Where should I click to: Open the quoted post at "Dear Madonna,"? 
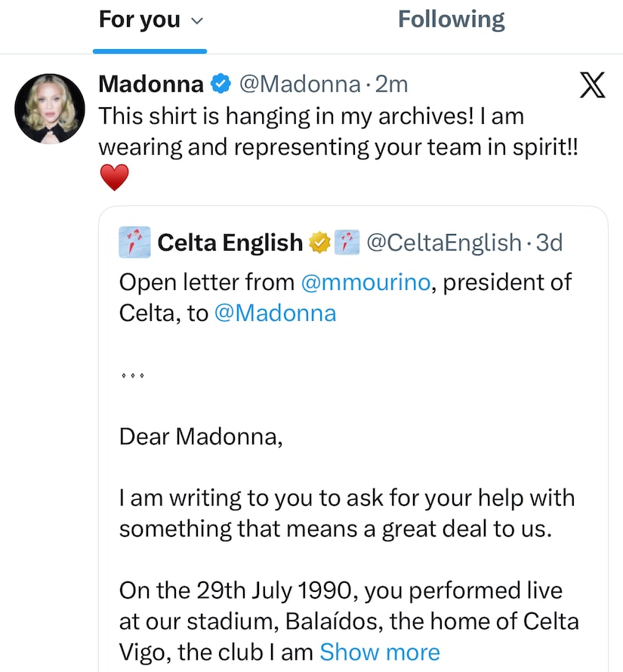coord(201,436)
